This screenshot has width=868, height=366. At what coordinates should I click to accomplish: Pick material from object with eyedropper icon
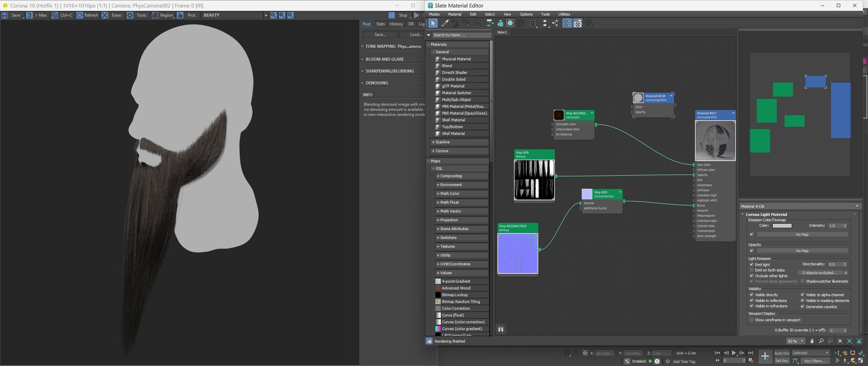(445, 23)
